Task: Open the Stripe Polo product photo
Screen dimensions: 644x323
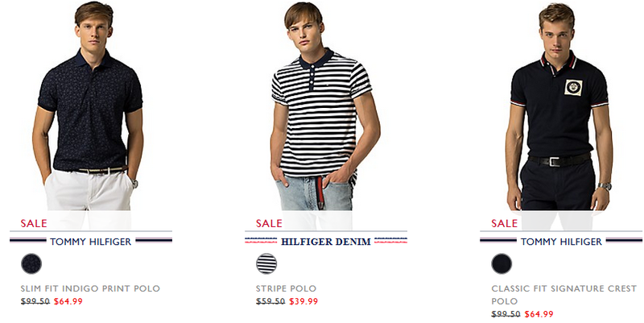Action: [x=323, y=109]
